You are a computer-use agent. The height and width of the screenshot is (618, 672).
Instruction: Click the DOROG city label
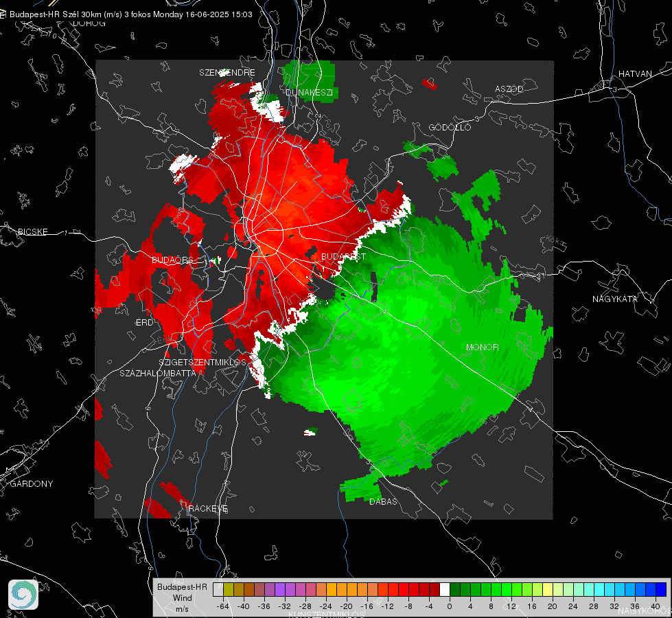tap(89, 23)
